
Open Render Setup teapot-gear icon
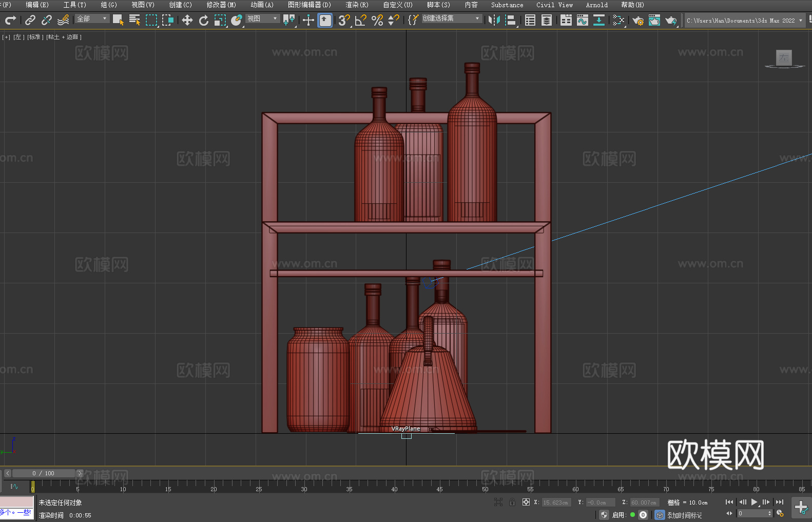(638, 20)
